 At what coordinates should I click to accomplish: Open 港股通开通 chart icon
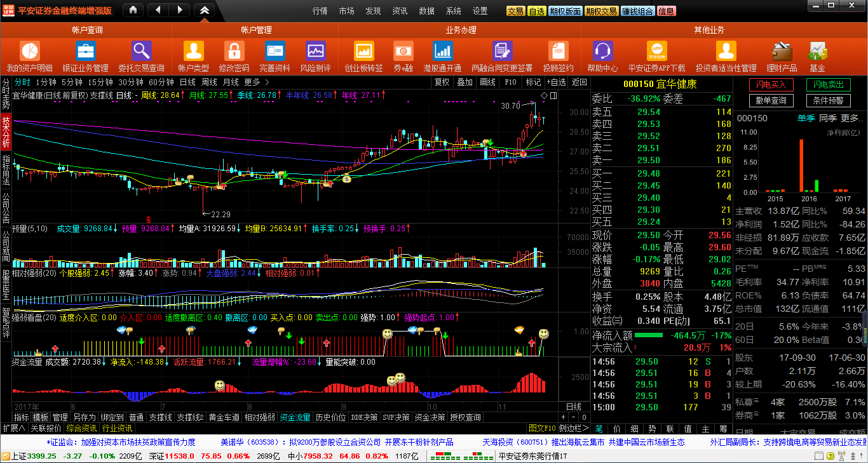point(443,51)
